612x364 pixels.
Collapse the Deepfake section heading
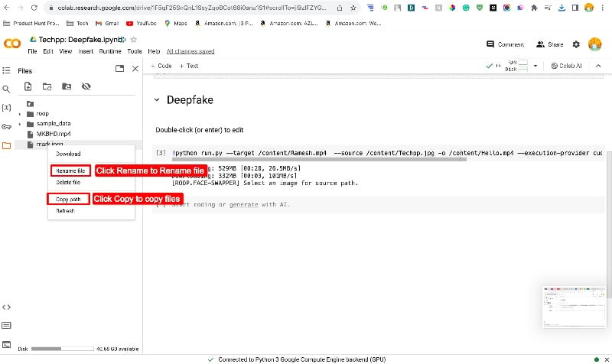click(157, 100)
